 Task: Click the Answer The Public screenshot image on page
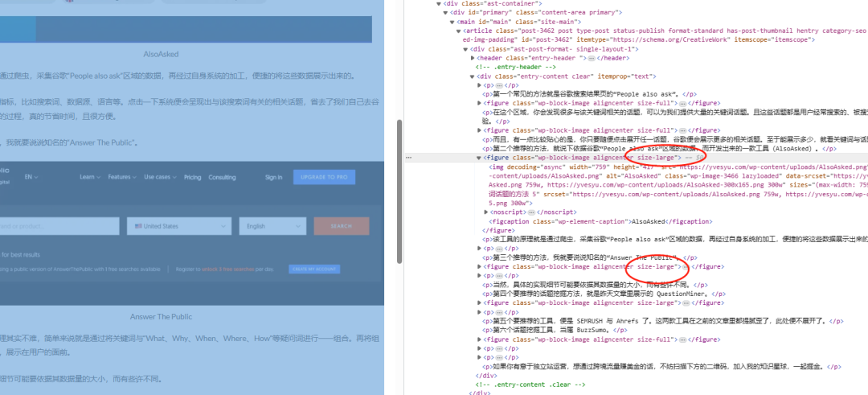tap(192, 233)
